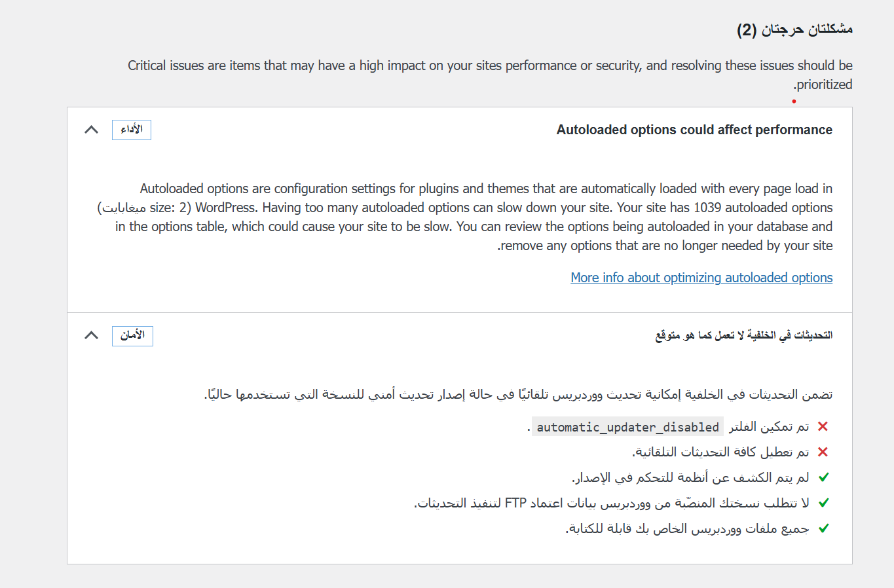Click the 'مشكلتان حرجتان (2)' section heading

click(x=794, y=29)
